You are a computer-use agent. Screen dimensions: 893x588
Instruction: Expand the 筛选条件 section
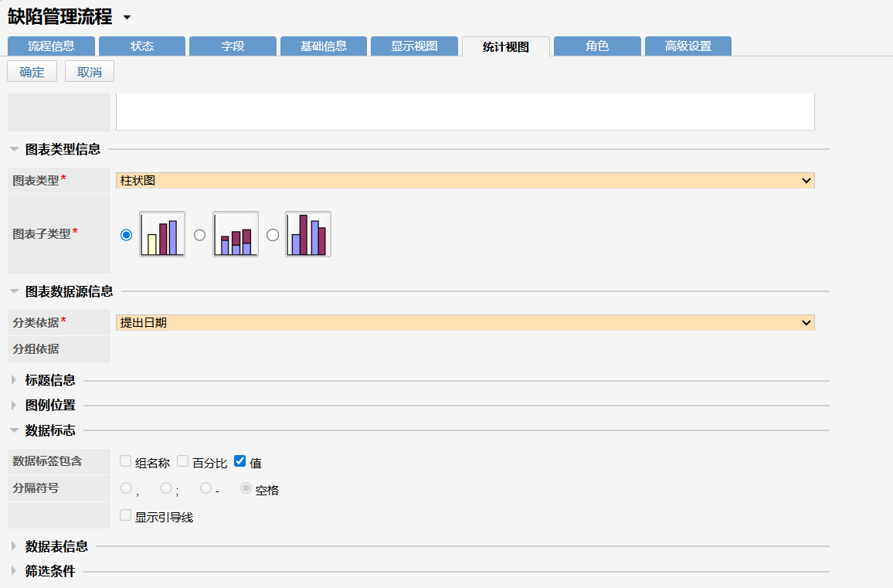pos(14,571)
